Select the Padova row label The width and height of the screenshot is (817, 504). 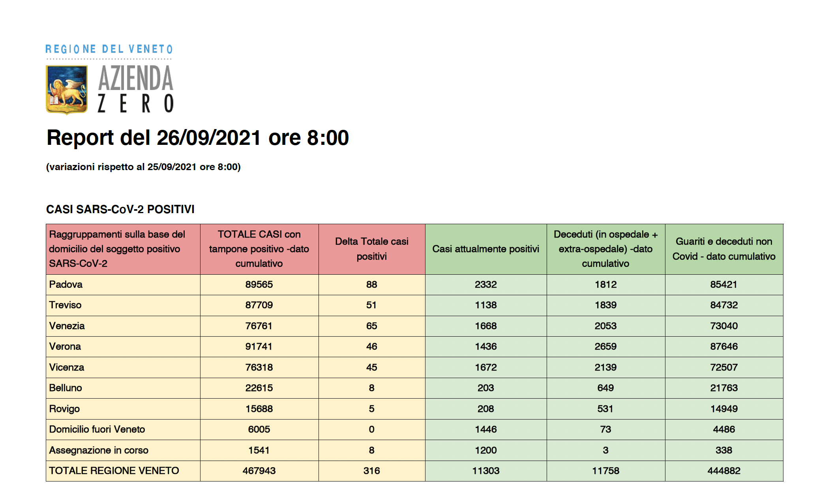[x=66, y=285]
